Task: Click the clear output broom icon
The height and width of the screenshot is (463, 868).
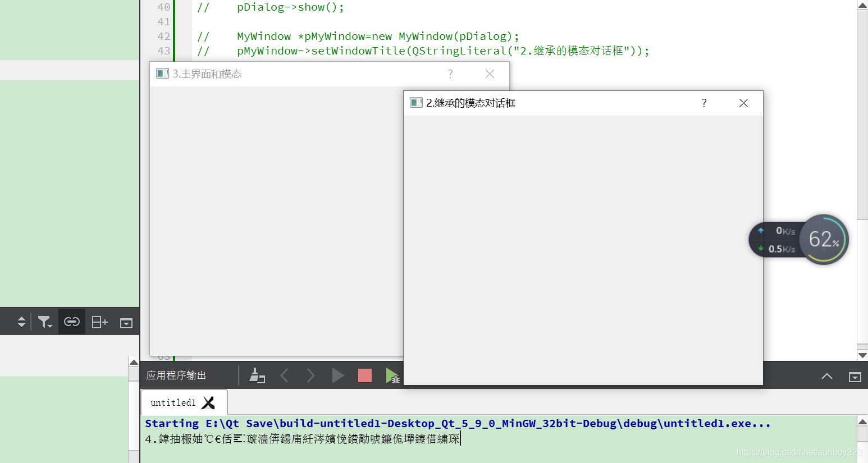Action: tap(257, 375)
